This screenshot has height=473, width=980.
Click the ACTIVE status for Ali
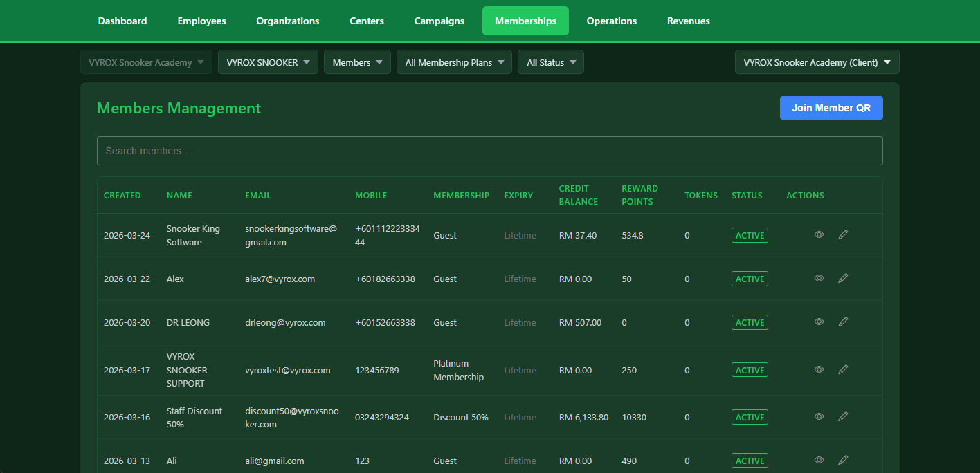pos(750,460)
